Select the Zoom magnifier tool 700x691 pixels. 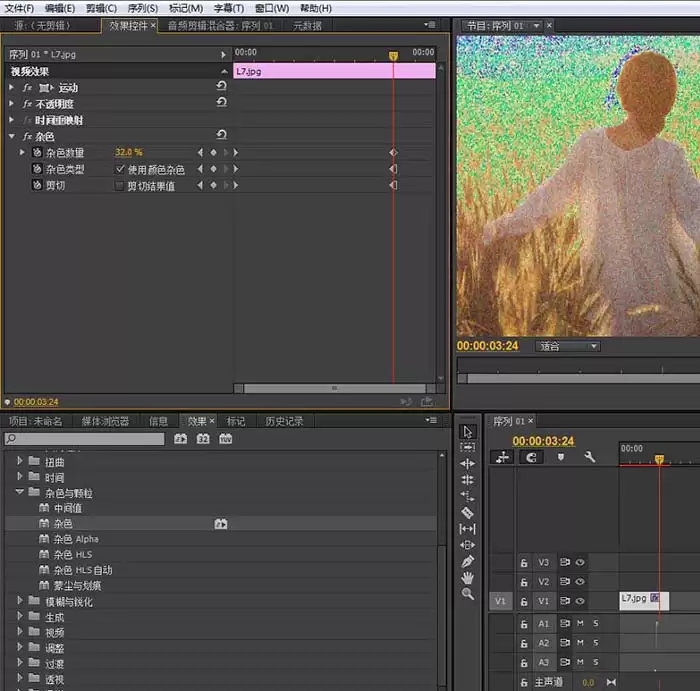point(467,594)
